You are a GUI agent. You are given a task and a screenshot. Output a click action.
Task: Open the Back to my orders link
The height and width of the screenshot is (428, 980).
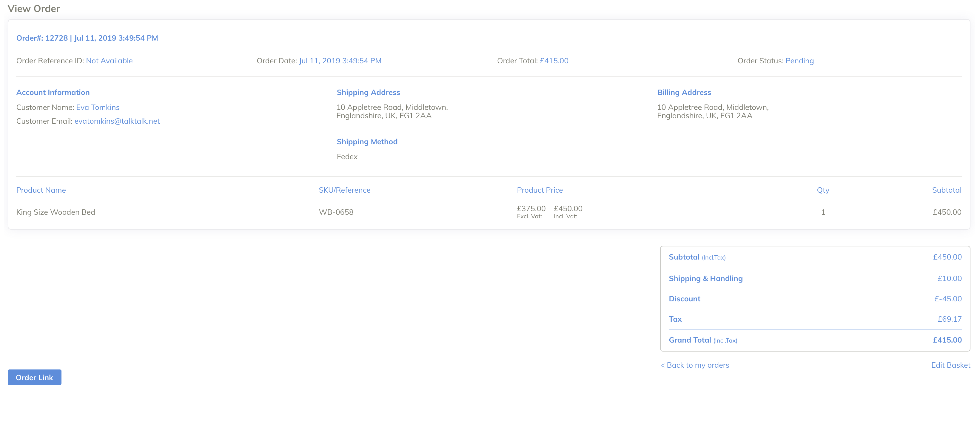(695, 365)
